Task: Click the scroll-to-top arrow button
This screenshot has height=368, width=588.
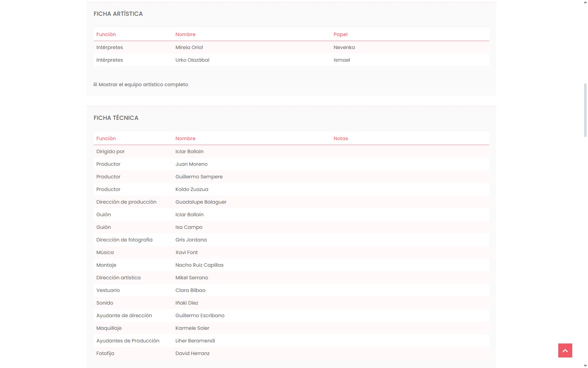Action: point(565,350)
